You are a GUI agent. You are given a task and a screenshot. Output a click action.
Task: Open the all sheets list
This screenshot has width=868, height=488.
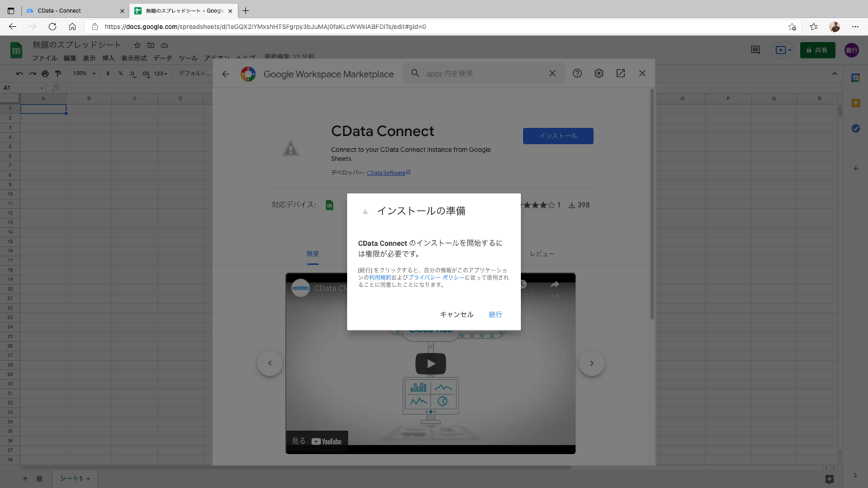pyautogui.click(x=40, y=479)
